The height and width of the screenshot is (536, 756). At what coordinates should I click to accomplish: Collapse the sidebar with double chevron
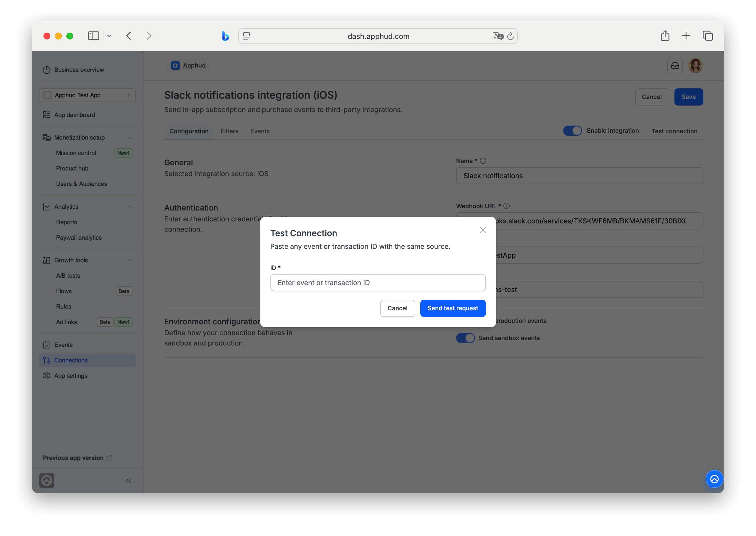[x=128, y=481]
